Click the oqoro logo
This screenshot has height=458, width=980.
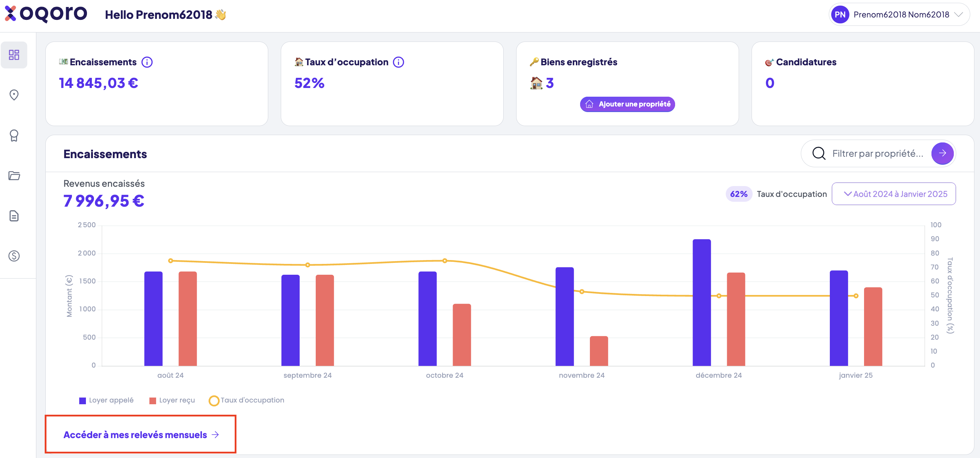pos(46,14)
